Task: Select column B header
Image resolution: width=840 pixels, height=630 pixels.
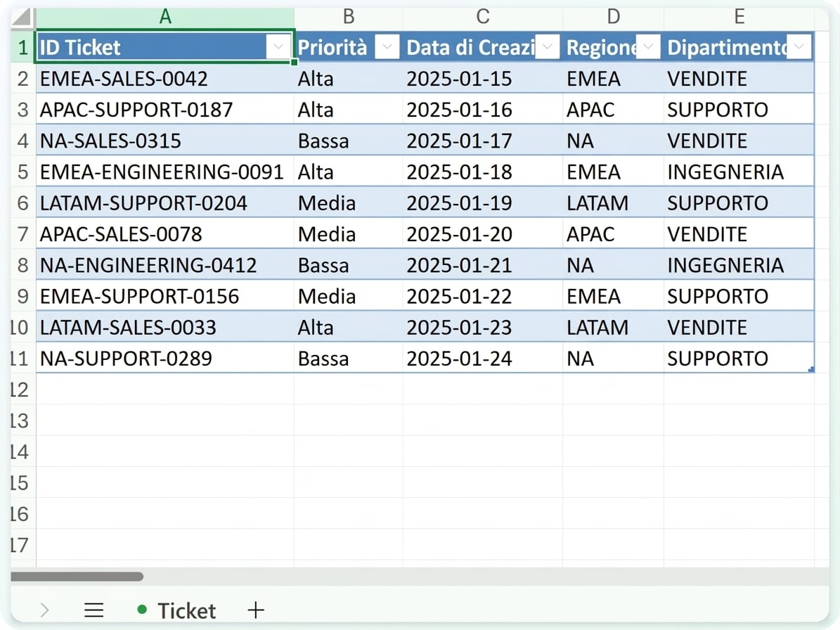Action: point(348,17)
